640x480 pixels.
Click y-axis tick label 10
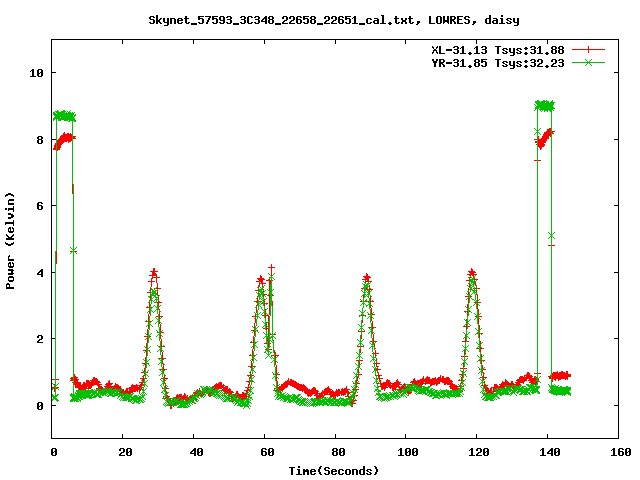[x=36, y=73]
